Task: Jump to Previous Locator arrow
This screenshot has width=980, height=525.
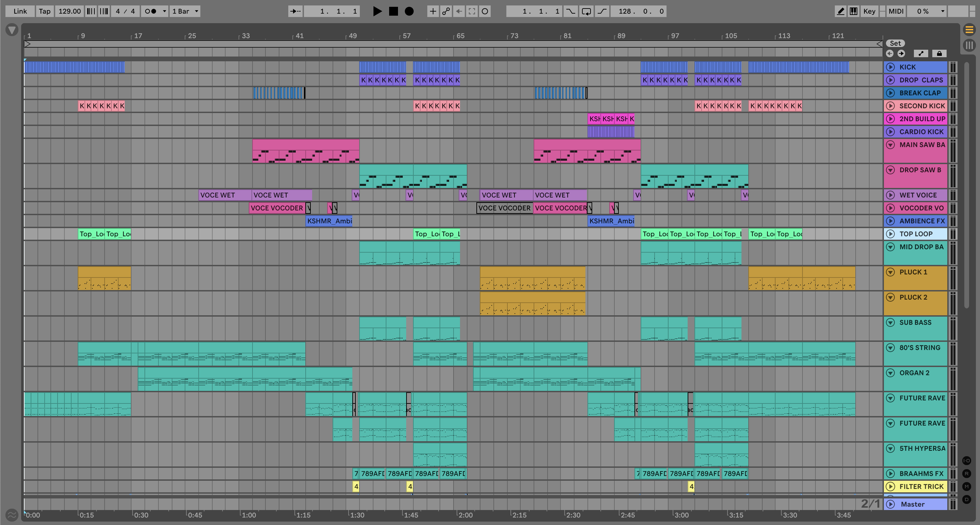Action: 889,53
